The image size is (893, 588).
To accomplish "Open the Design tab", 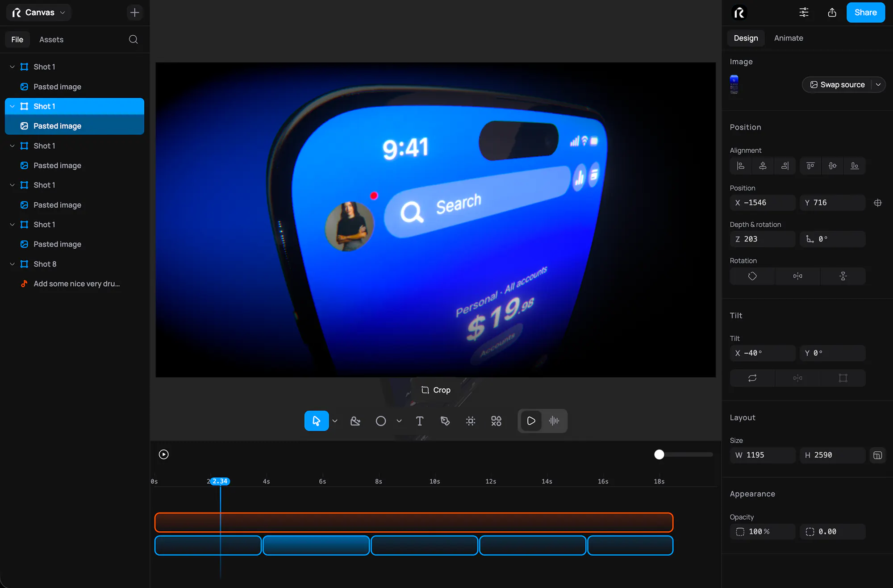I will (x=746, y=38).
